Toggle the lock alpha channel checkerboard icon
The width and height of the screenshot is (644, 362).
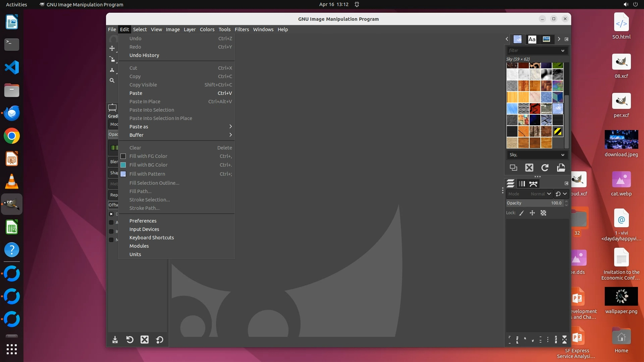[543, 213]
